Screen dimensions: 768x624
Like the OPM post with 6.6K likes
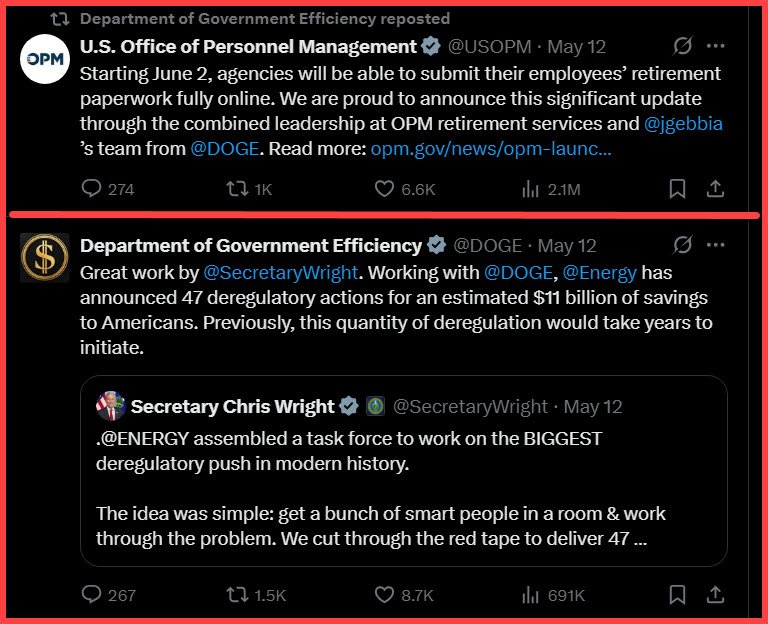(x=385, y=188)
